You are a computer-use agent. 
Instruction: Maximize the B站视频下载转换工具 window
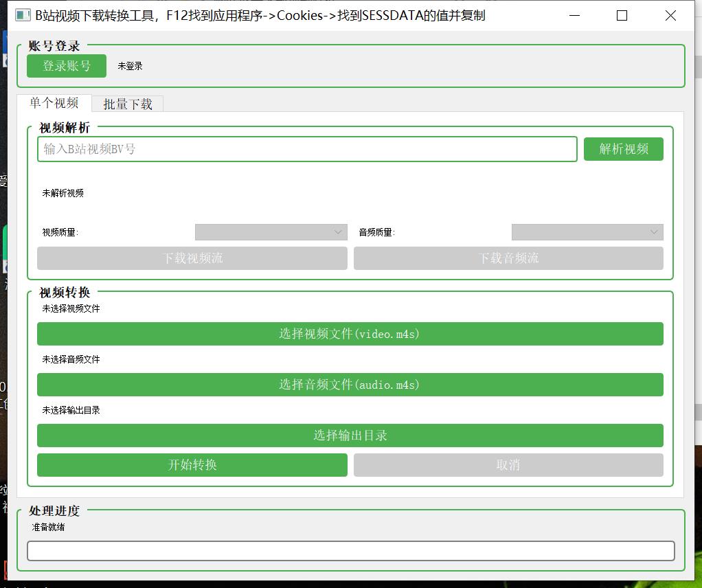622,16
